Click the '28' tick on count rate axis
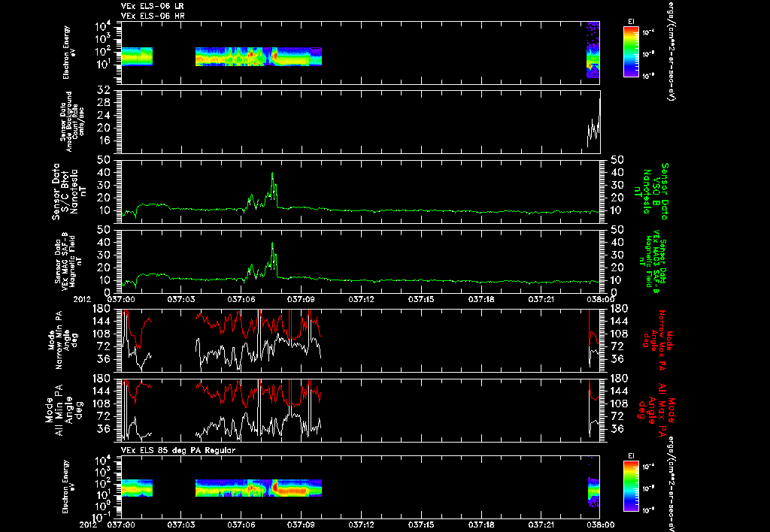 (104, 103)
